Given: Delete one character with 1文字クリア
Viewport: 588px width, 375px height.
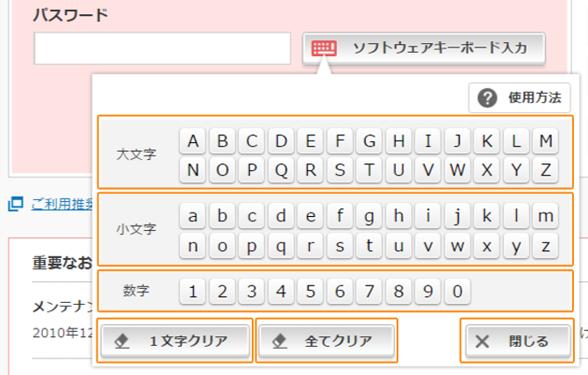Looking at the screenshot, I should (176, 341).
